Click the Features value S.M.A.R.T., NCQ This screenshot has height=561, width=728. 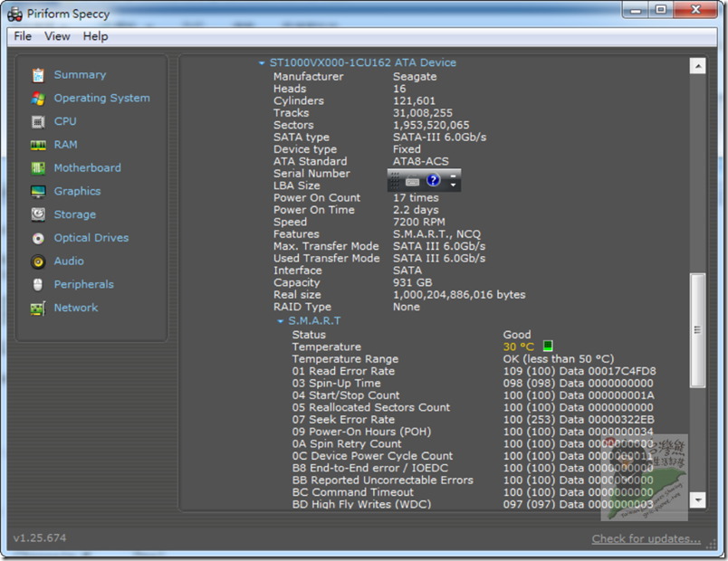(x=437, y=233)
